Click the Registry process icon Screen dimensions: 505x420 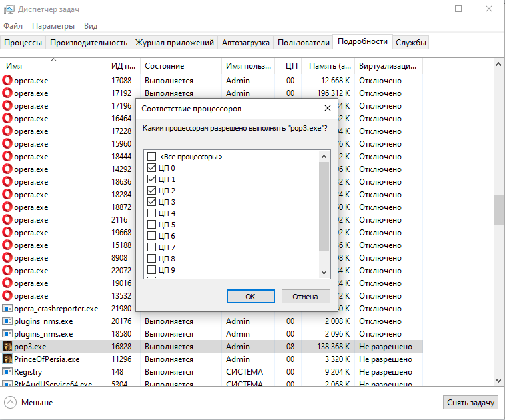click(x=7, y=372)
